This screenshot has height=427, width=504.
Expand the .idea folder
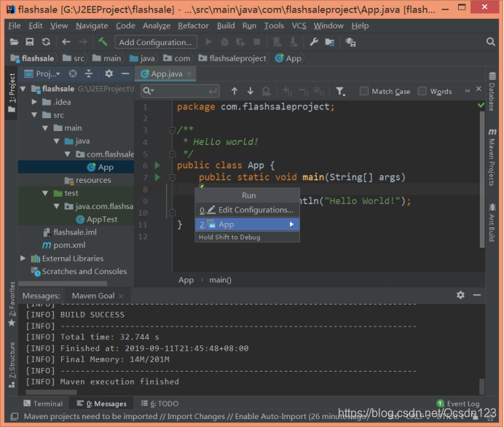point(34,102)
